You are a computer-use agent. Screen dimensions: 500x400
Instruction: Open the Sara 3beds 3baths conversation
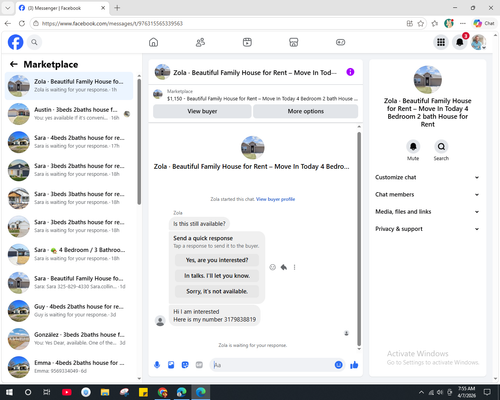click(x=69, y=198)
